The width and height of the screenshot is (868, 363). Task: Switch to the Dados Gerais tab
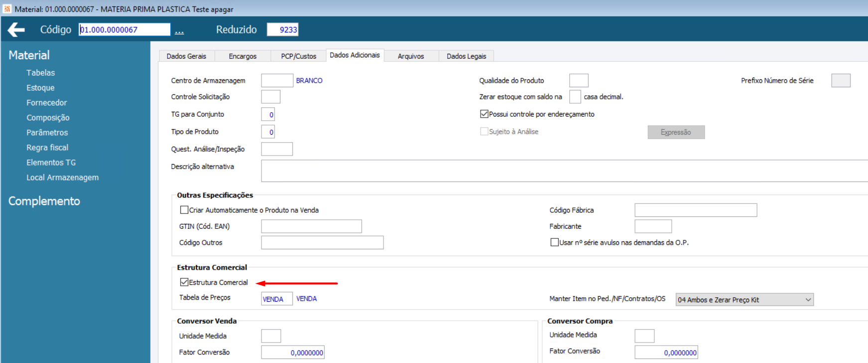[186, 56]
